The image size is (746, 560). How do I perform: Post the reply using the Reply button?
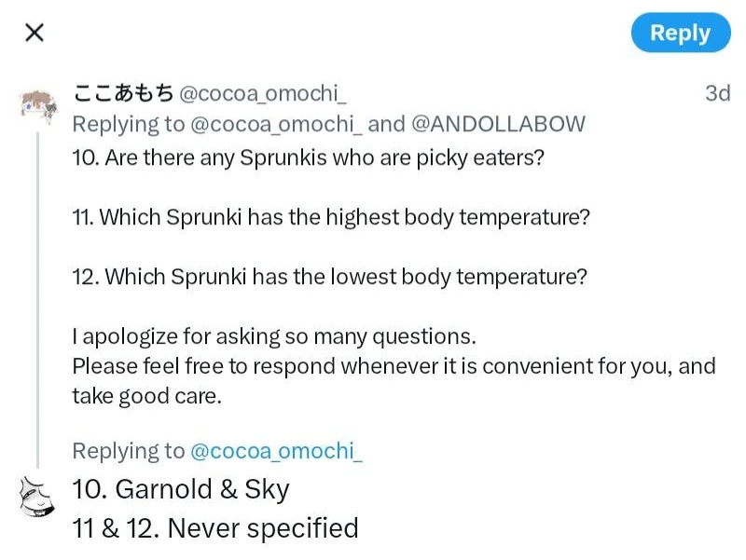pos(680,34)
